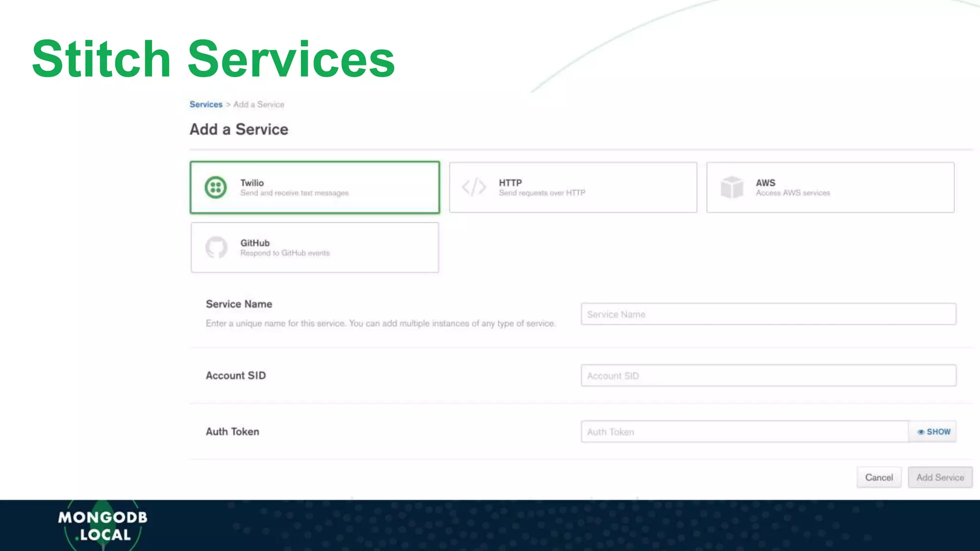The width and height of the screenshot is (980, 551).
Task: Choose the HTTP service card
Action: click(x=573, y=187)
